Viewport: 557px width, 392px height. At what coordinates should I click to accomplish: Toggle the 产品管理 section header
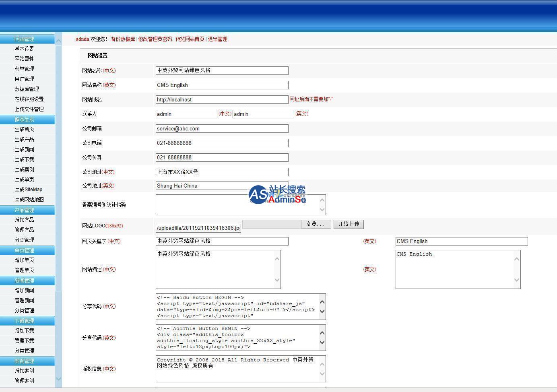point(27,210)
